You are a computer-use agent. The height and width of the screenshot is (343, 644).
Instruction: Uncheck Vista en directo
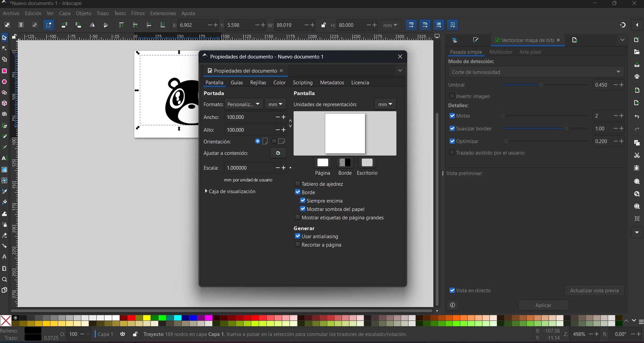point(452,290)
